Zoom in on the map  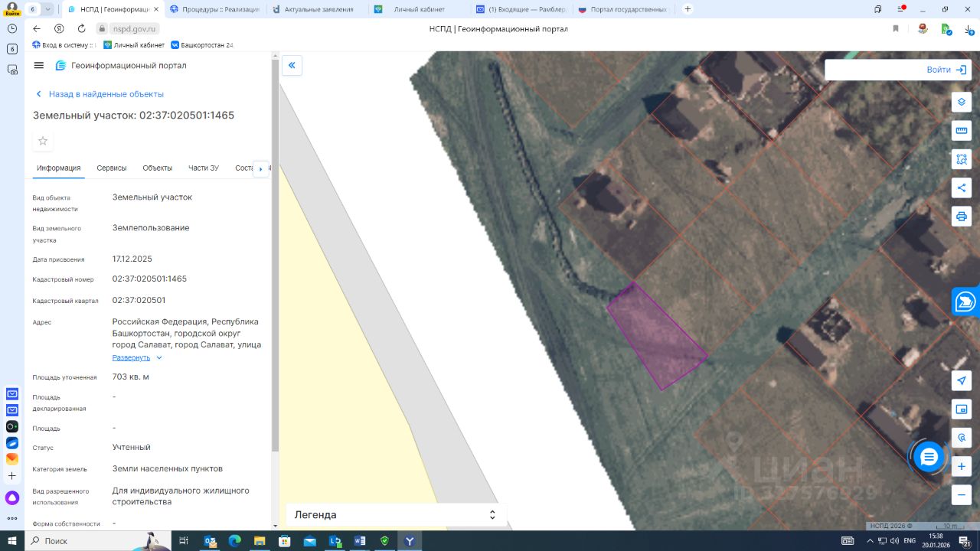[962, 466]
